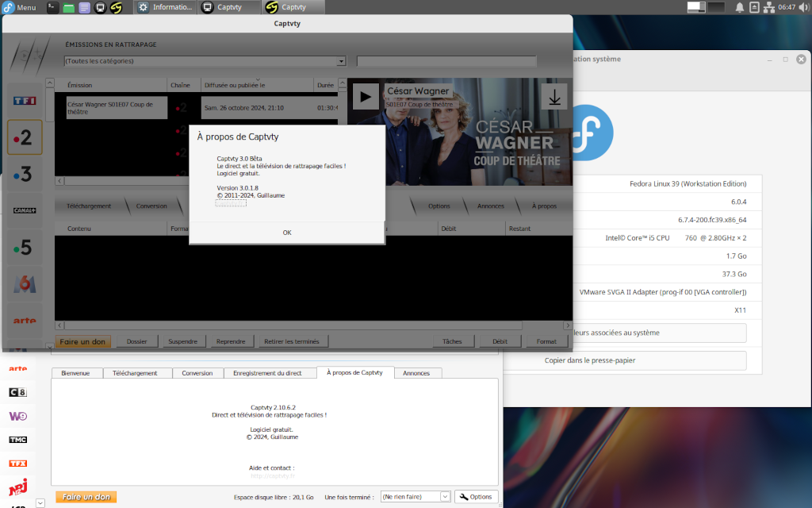
Task: Open the Options settings with wrench icon
Action: point(476,496)
